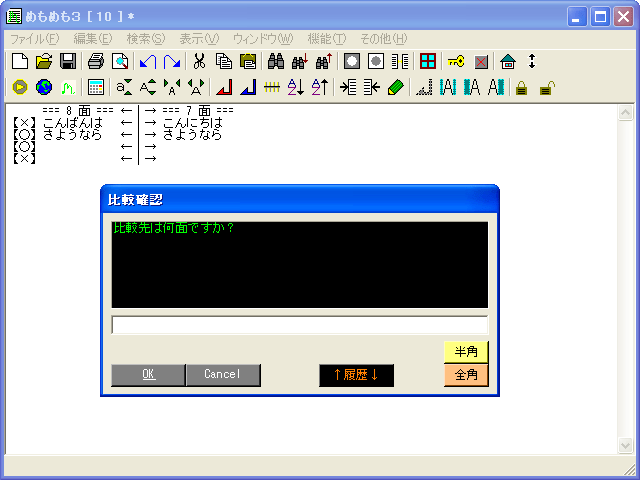640x480 pixels.
Task: Click the blue return-arrow icon
Action: coord(248,87)
